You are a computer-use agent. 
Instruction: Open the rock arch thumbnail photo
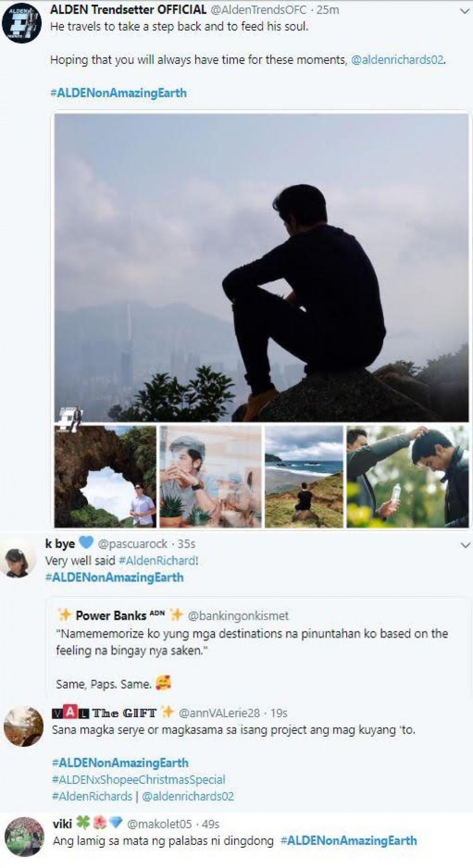105,476
